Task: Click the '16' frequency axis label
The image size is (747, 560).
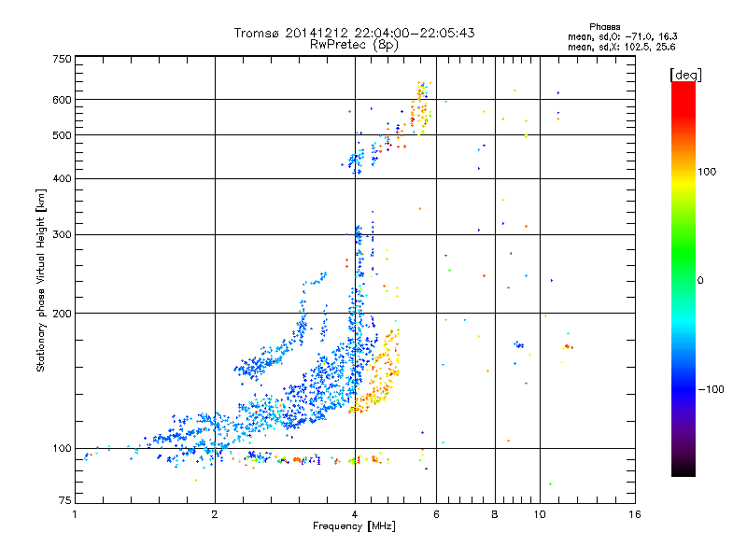Action: [x=635, y=515]
